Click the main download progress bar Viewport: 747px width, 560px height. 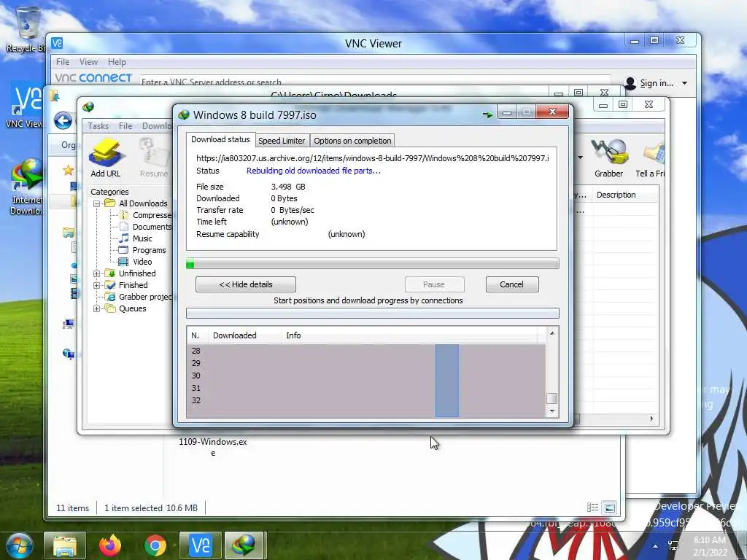[373, 263]
